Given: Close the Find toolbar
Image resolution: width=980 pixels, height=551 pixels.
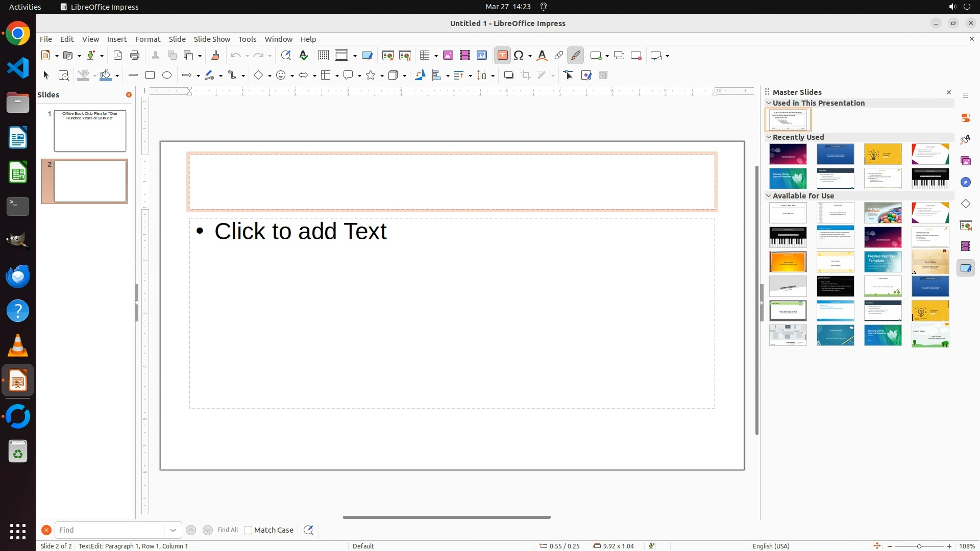Looking at the screenshot, I should coord(46,530).
